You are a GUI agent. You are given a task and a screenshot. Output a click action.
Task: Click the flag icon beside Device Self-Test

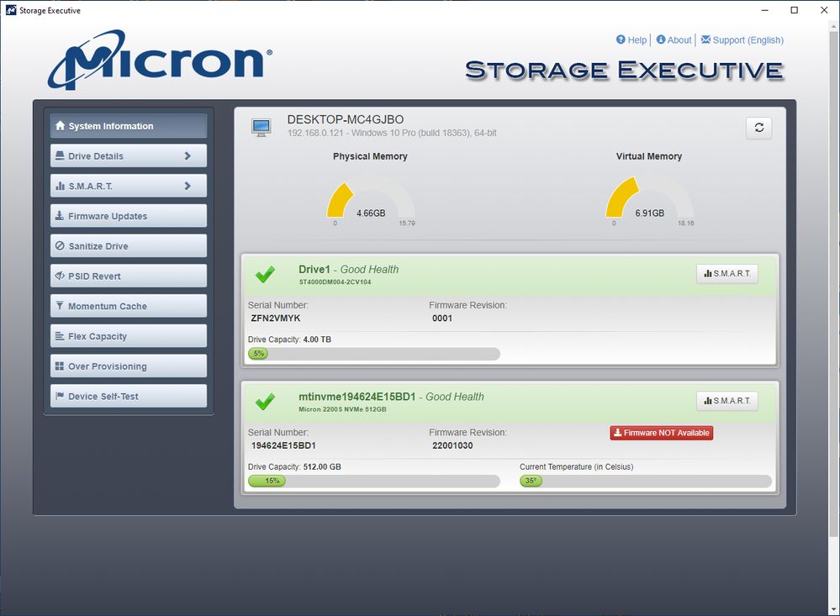(60, 396)
